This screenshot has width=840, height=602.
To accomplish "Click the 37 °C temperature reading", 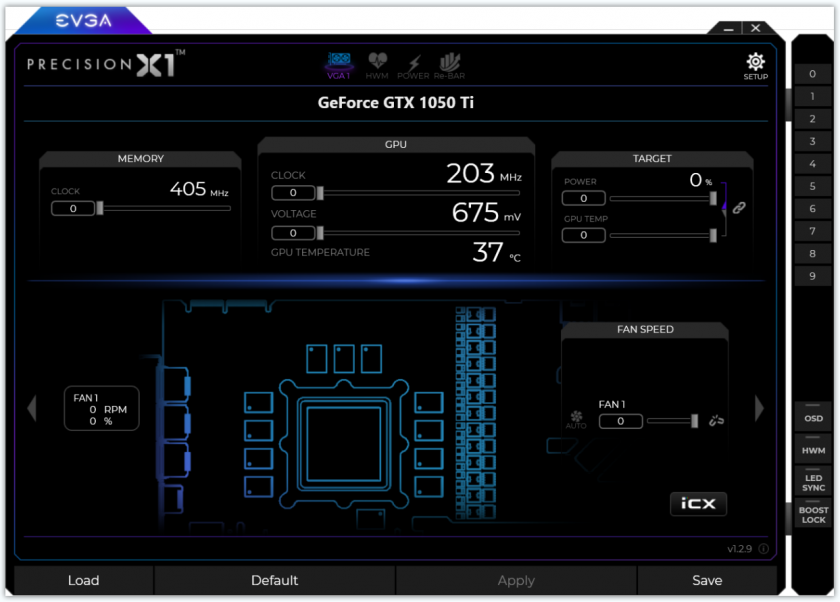I will (497, 253).
